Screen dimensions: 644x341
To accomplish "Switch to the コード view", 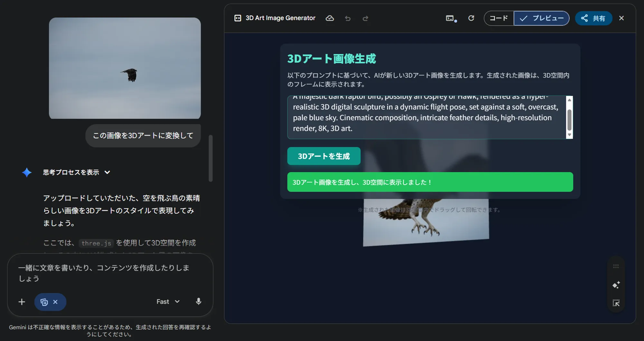I will (498, 18).
